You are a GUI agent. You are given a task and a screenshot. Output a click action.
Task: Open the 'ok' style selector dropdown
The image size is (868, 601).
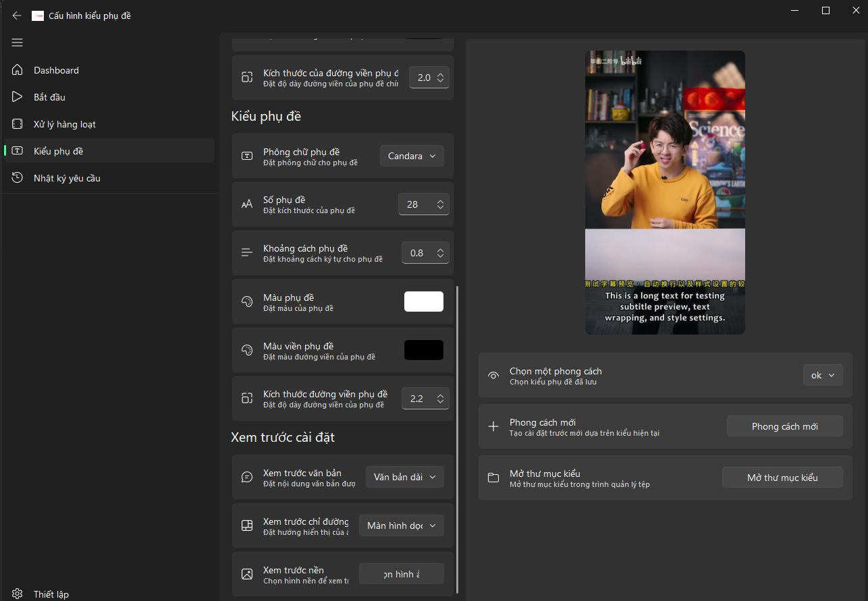tap(822, 375)
